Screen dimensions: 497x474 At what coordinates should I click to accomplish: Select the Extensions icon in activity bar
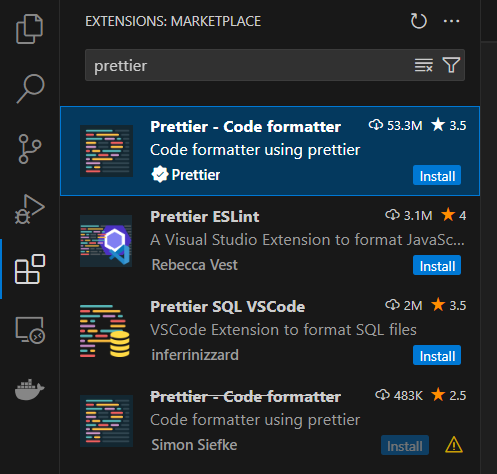(30, 269)
